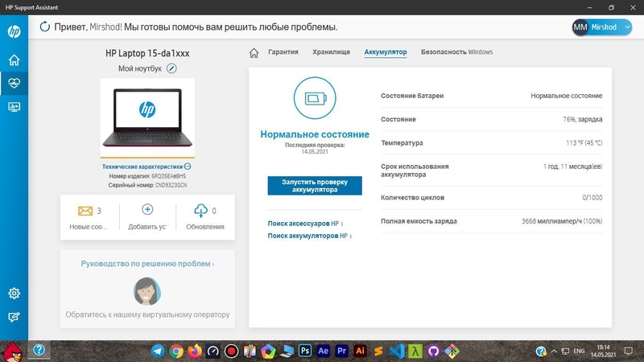Click the '1 год, 11 месяца(ев)' value
Image resolution: width=644 pixels, height=362 pixels.
point(572,167)
